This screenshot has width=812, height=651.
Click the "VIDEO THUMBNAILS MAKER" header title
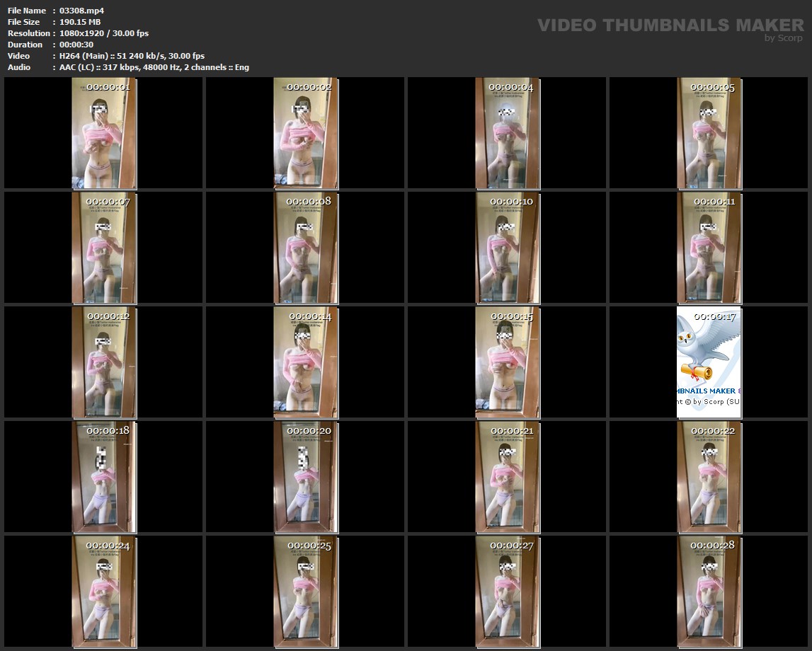tap(670, 25)
